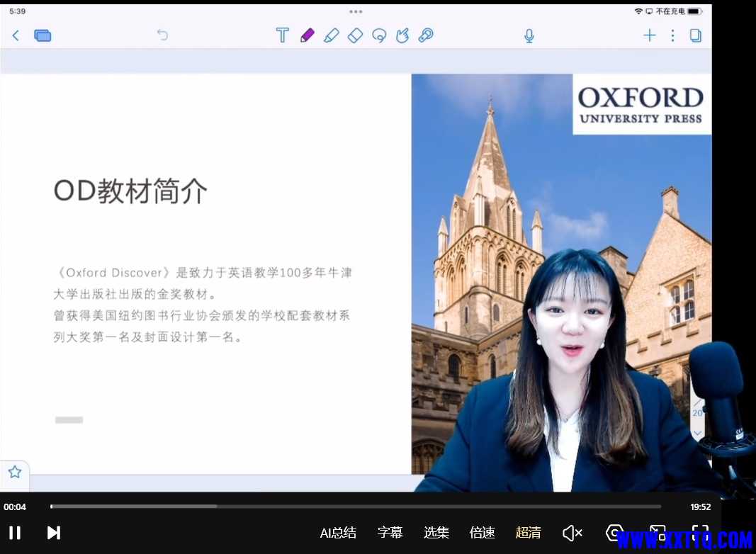Screen dimensions: 756x554
Task: Select the Highlighter tool
Action: (331, 35)
